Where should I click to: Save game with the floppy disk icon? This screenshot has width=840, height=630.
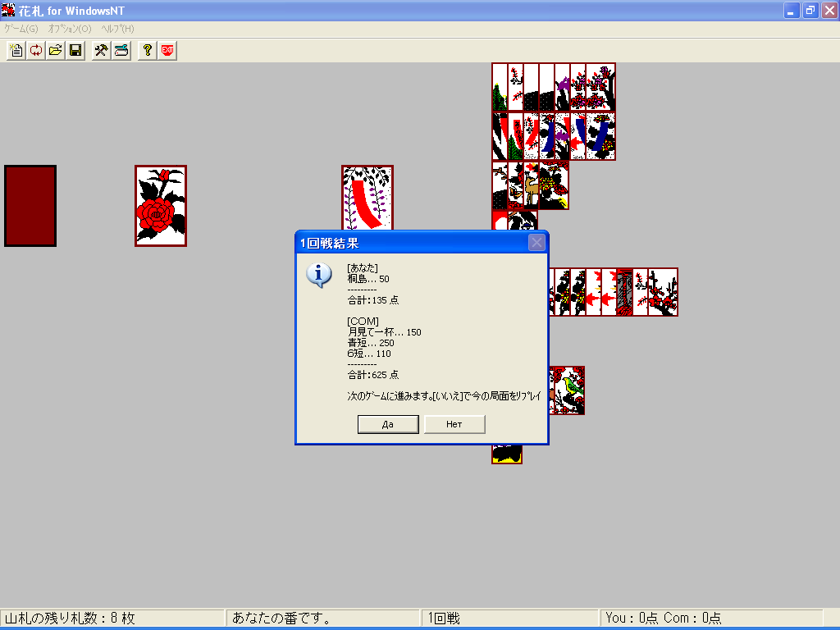[75, 50]
